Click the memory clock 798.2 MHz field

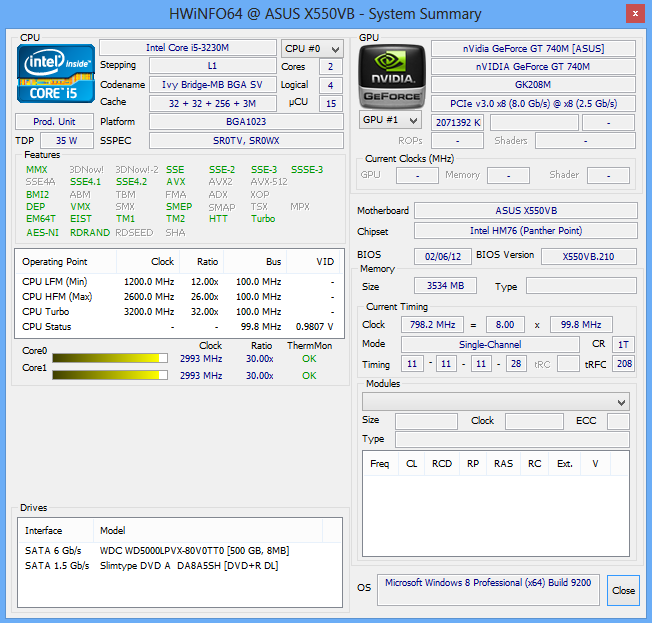(432, 324)
